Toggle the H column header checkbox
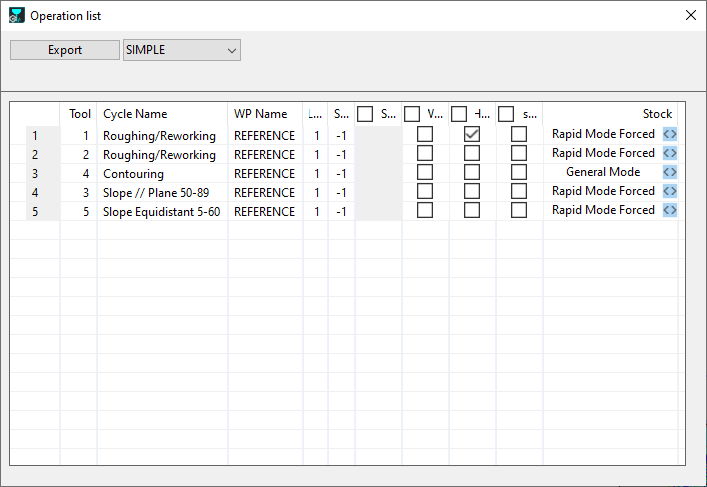The width and height of the screenshot is (707, 487). click(459, 114)
